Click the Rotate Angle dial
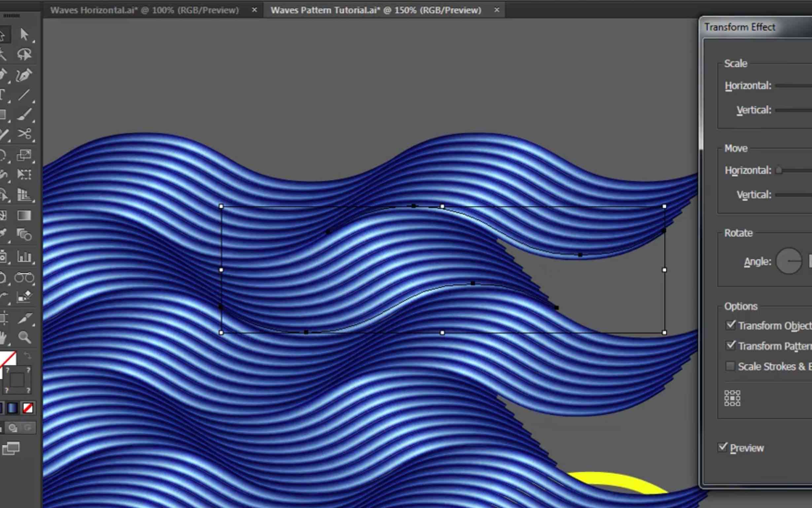Viewport: 812px width, 508px height. coord(790,260)
